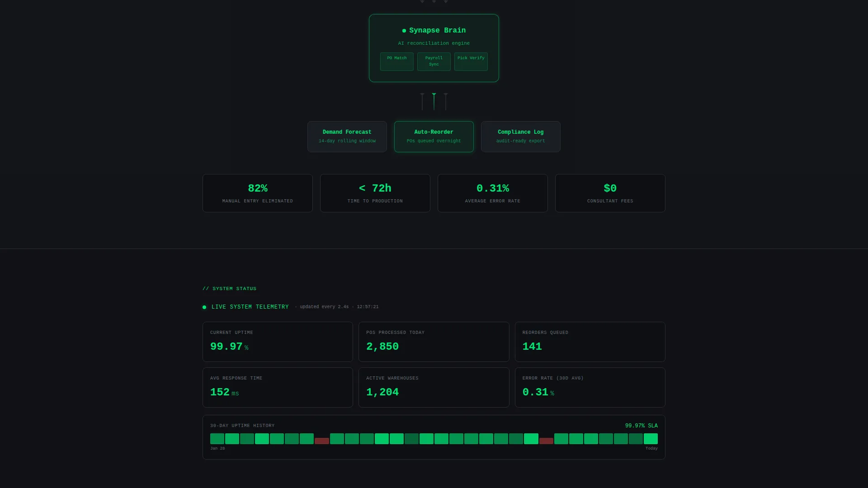Click the 99.97% SLA label
This screenshot has height=488, width=868.
(x=642, y=426)
